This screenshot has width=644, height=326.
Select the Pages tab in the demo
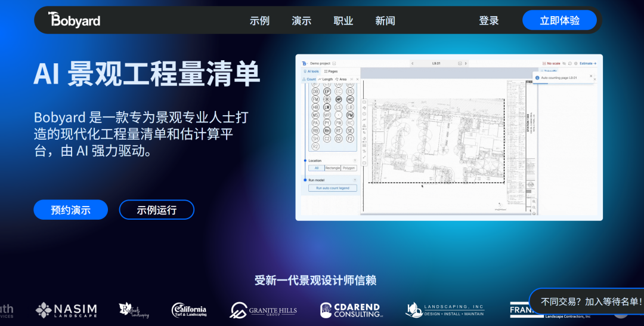[331, 72]
